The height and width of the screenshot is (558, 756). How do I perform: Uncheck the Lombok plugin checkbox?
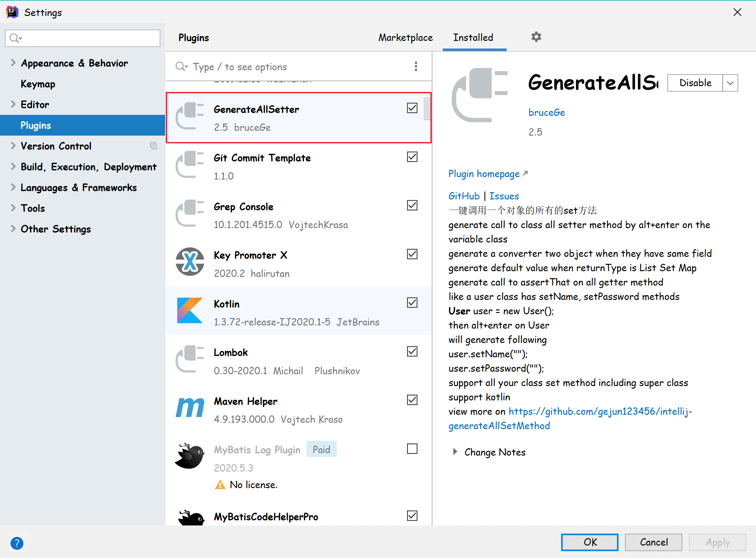pyautogui.click(x=412, y=351)
